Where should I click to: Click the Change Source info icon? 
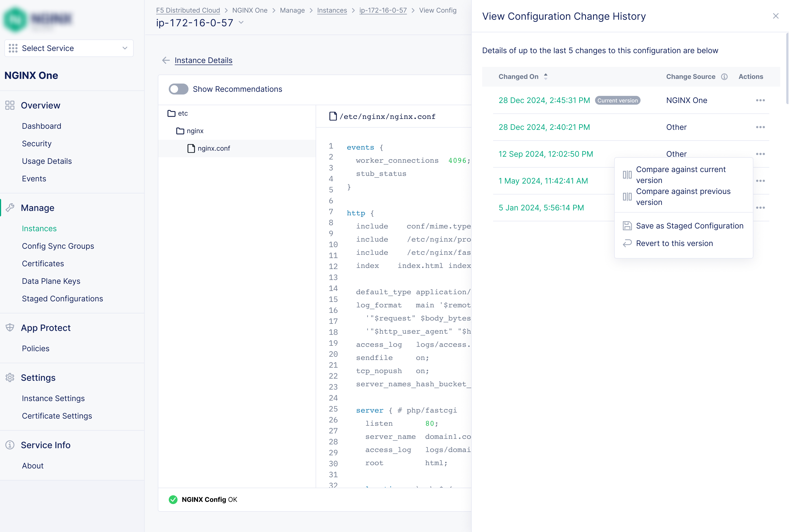724,77
